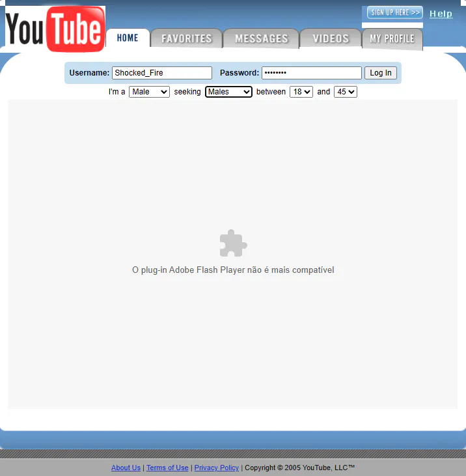This screenshot has width=466, height=476.
Task: Focus the Password input field
Action: pyautogui.click(x=312, y=73)
